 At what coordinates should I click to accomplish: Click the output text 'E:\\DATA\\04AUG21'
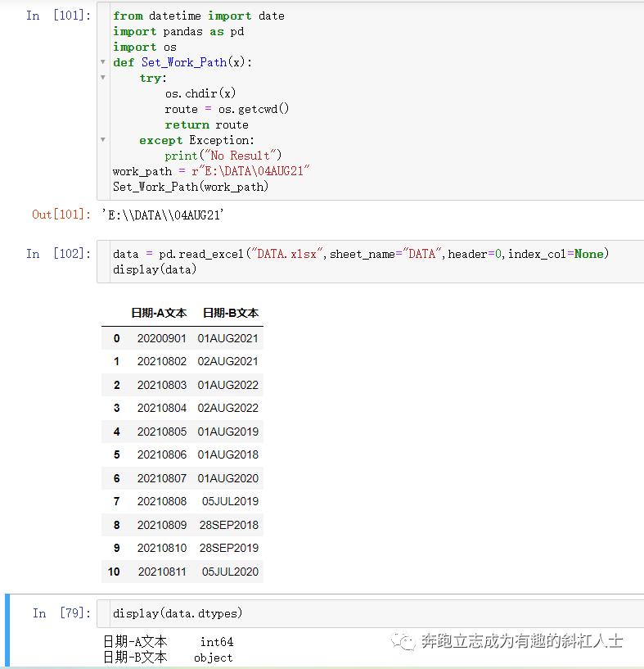pyautogui.click(x=163, y=215)
